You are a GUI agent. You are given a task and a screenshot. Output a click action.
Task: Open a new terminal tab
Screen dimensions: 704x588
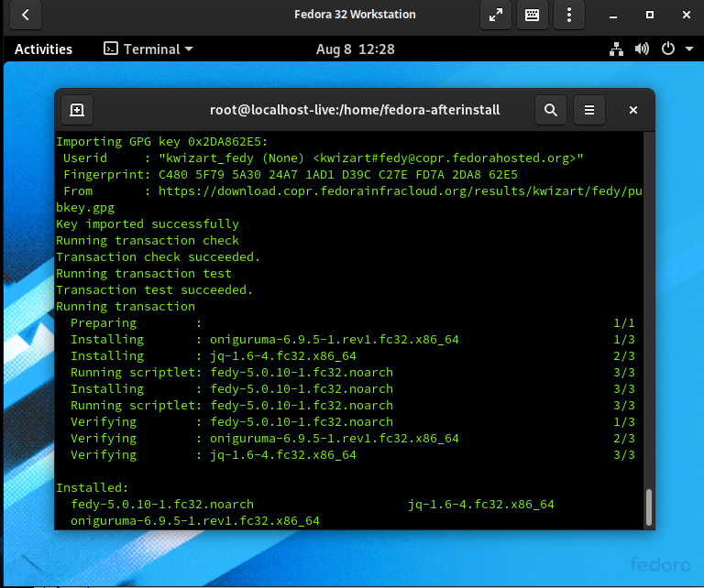click(77, 110)
